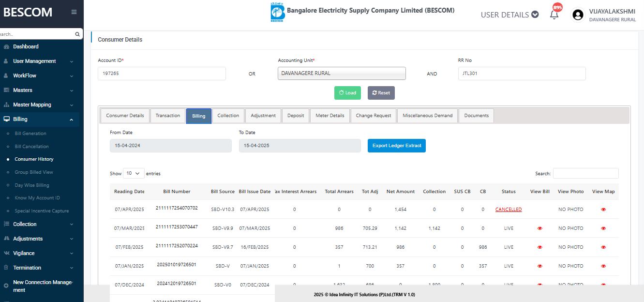Click the BESCOM company logo in the header

click(278, 13)
